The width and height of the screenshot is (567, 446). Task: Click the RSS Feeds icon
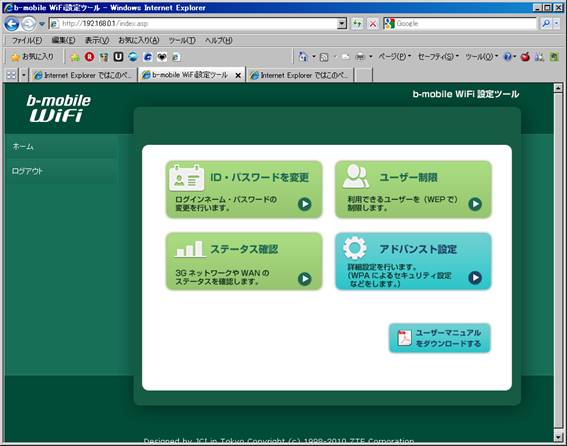[324, 57]
